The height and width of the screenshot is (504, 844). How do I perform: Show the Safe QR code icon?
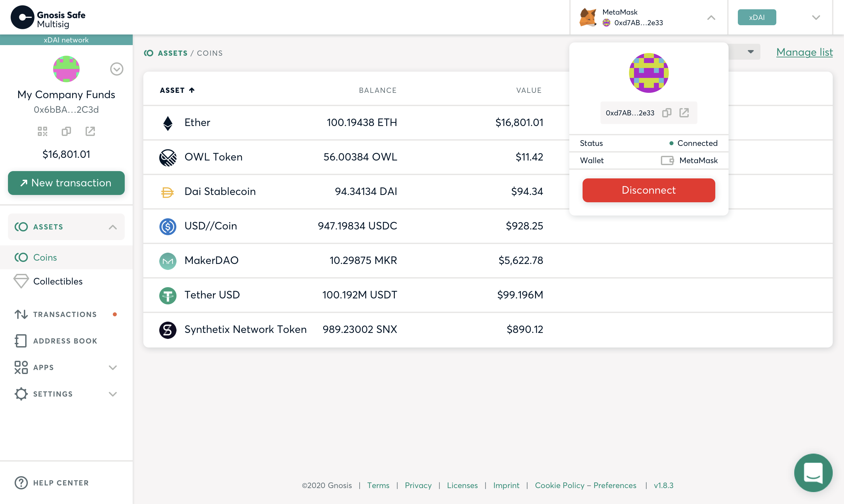click(42, 131)
